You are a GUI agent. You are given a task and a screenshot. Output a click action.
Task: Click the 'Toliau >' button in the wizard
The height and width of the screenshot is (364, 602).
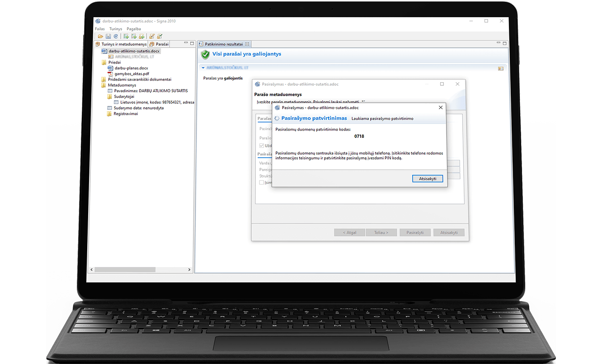tap(381, 233)
